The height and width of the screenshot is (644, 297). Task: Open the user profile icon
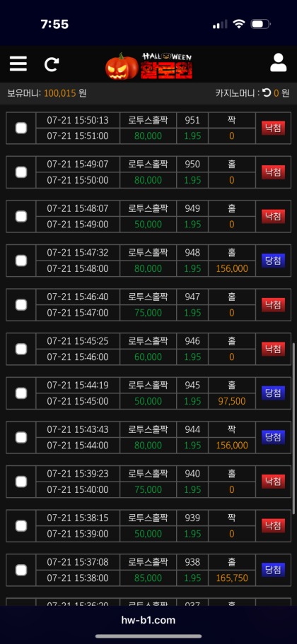(x=279, y=63)
